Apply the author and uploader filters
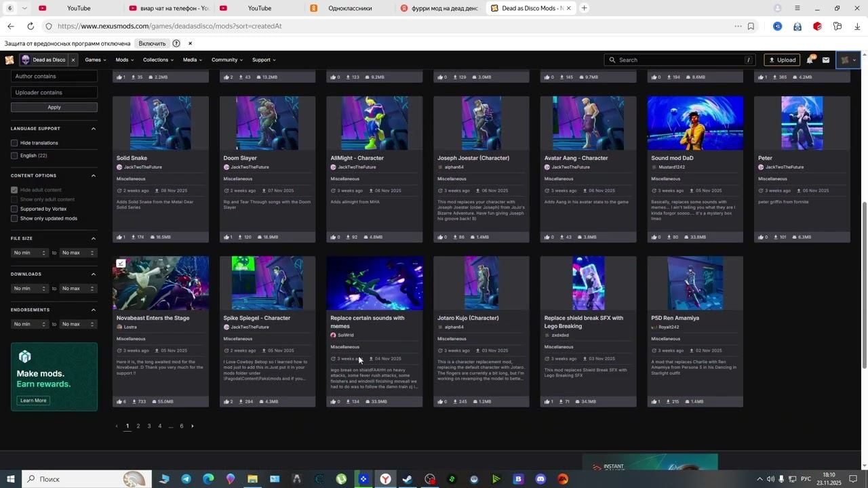This screenshot has height=488, width=868. (54, 107)
